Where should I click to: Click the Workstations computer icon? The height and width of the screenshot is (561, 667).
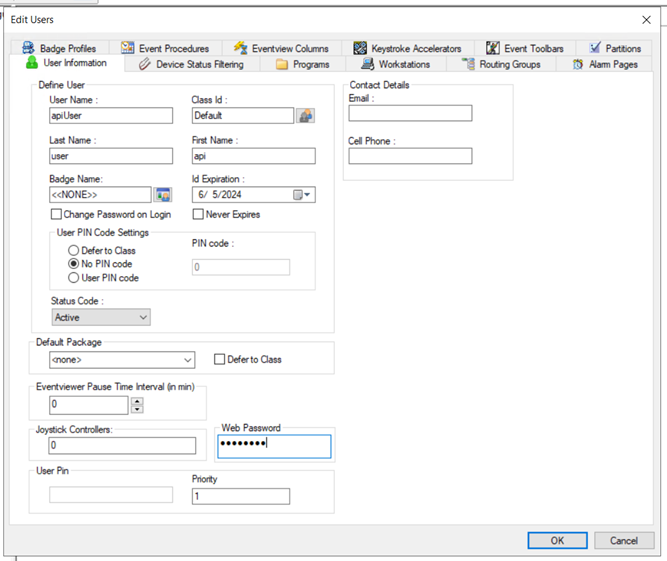[x=368, y=64]
